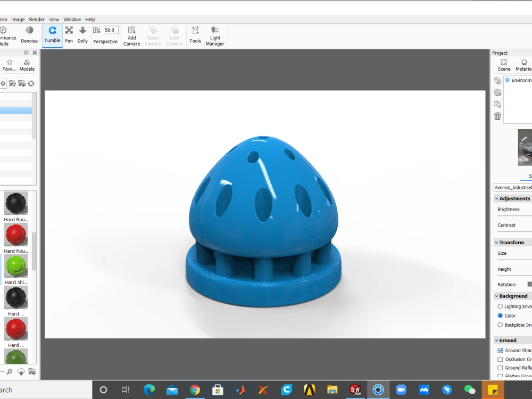Click the library folder tree scrollbar
532x399 pixels.
point(34,115)
